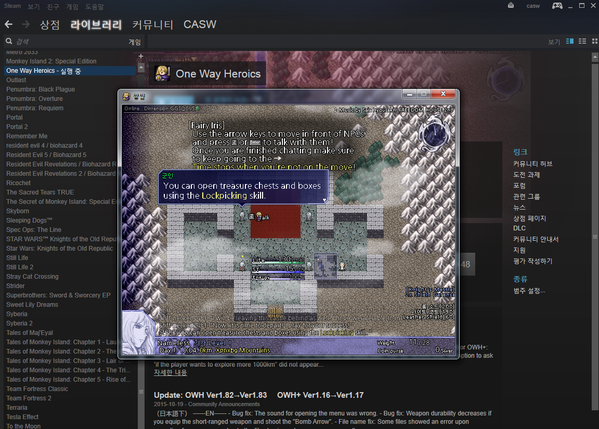The height and width of the screenshot is (429, 599).
Task: Select Terraria in the game list
Action: coord(17,408)
